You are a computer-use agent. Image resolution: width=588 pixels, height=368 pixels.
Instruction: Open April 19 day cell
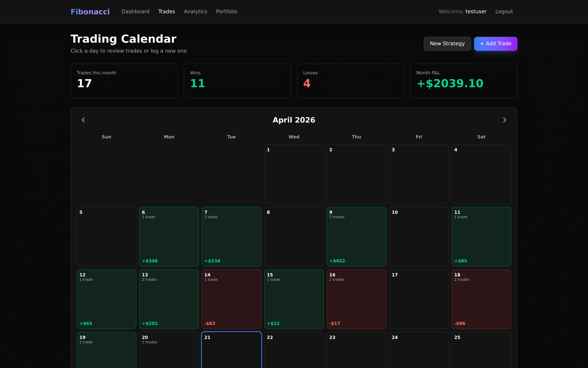pyautogui.click(x=106, y=350)
